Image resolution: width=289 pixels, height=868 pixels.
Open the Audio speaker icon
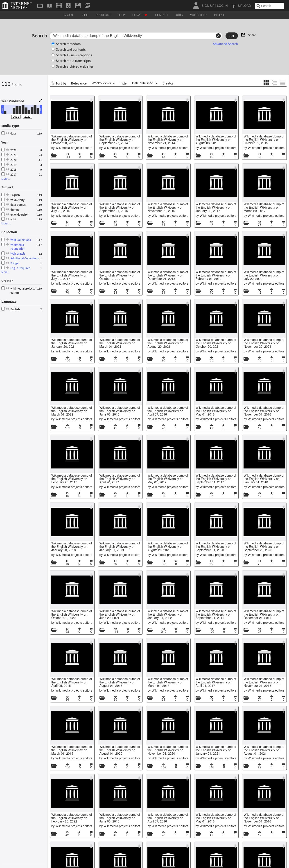click(x=68, y=5)
